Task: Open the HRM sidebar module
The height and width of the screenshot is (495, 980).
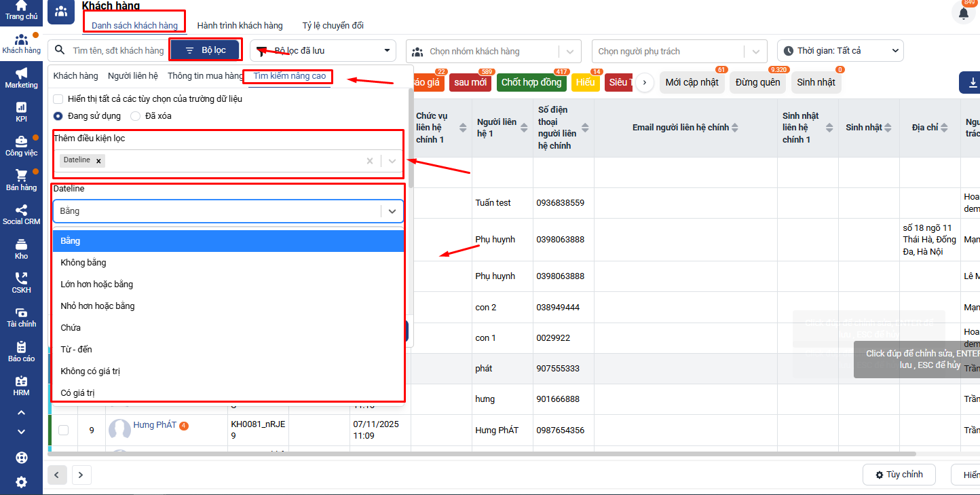Action: click(x=21, y=386)
